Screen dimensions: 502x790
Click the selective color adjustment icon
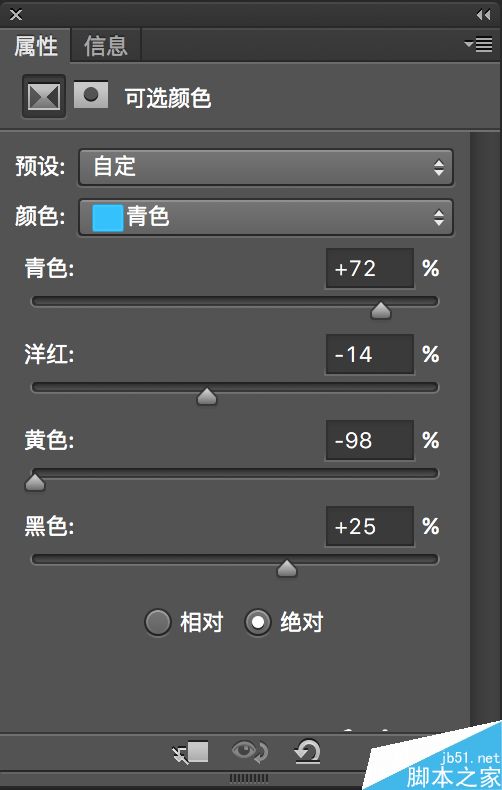tap(44, 96)
